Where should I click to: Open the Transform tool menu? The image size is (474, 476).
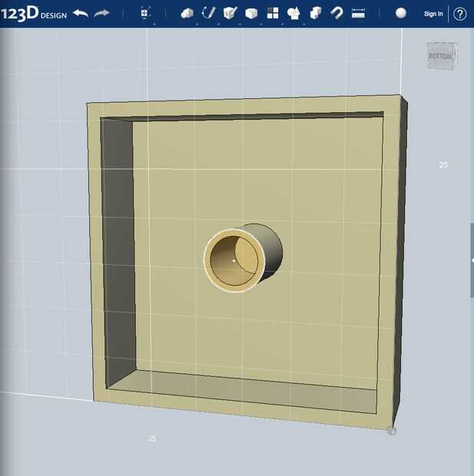click(x=145, y=13)
